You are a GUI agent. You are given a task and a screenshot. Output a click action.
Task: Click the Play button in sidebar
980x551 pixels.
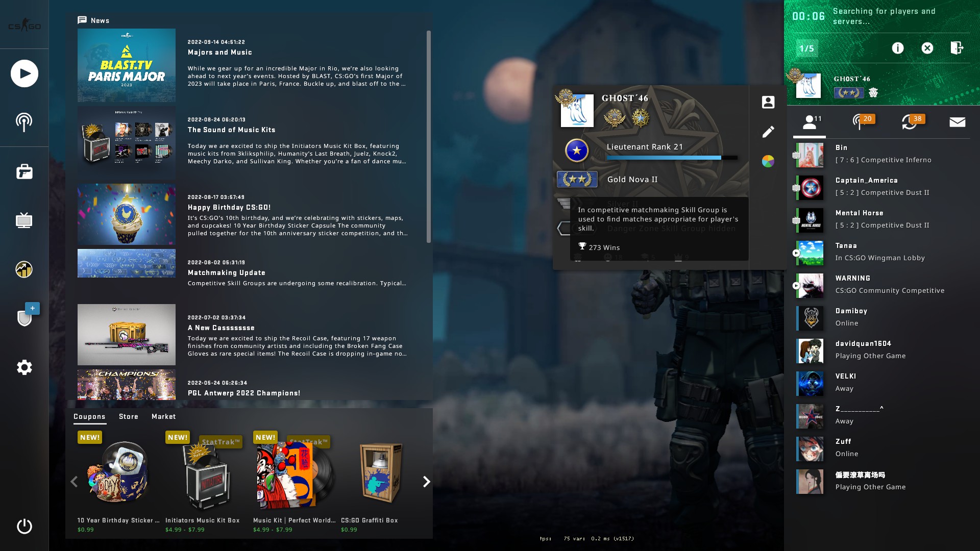click(24, 73)
